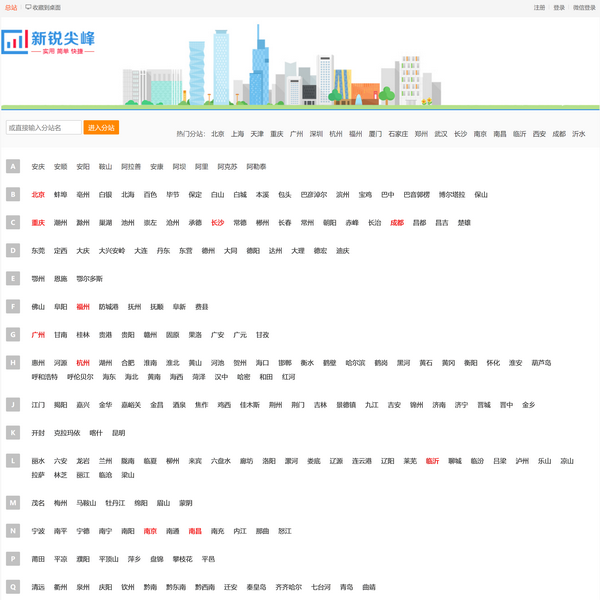Select 上海 in the 热门分站 row
The width and height of the screenshot is (600, 600).
(x=237, y=133)
